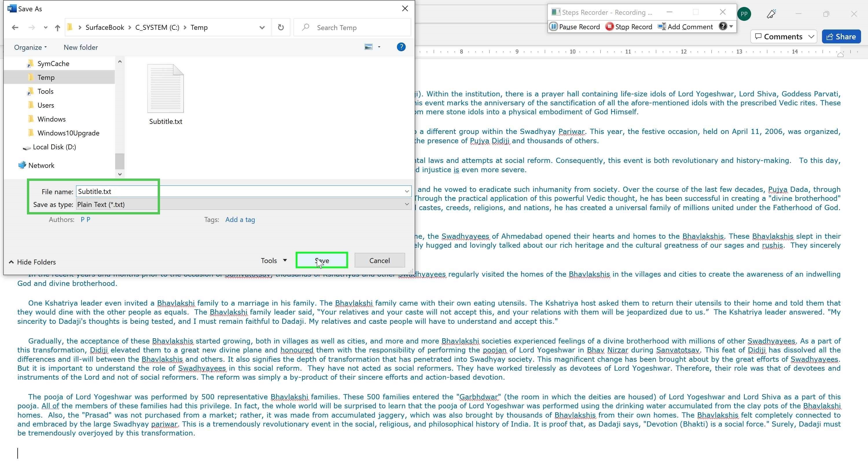Click the right indent marker on ruler
Image resolution: width=868 pixels, height=463 pixels.
[841, 55]
